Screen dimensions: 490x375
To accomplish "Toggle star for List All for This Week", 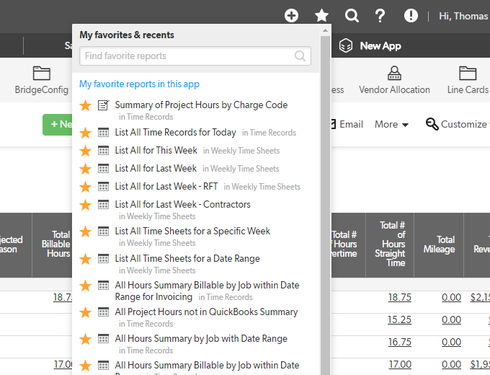I will pyautogui.click(x=85, y=151).
